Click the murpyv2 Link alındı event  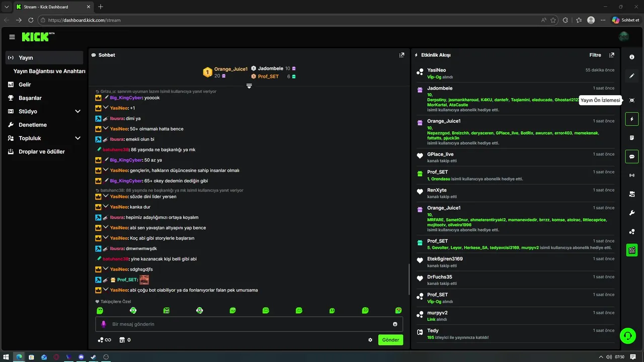(x=517, y=315)
